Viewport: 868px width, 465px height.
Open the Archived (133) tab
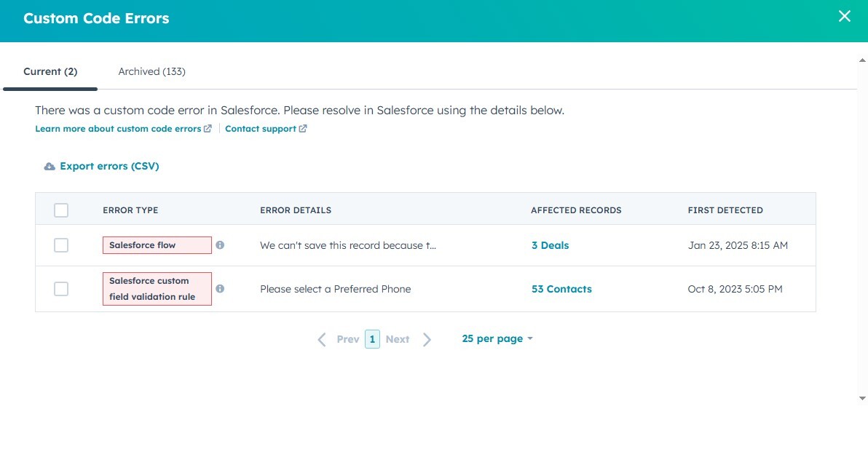pos(151,71)
